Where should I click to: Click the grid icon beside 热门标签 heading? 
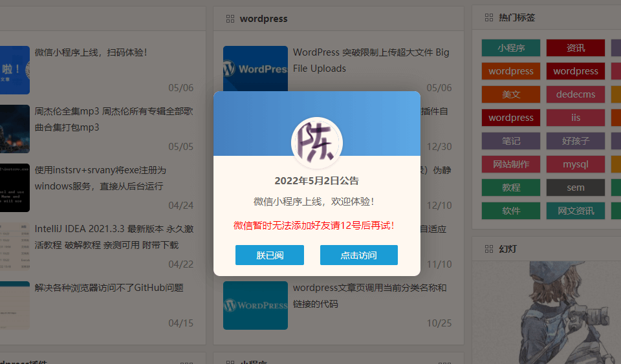tap(489, 17)
